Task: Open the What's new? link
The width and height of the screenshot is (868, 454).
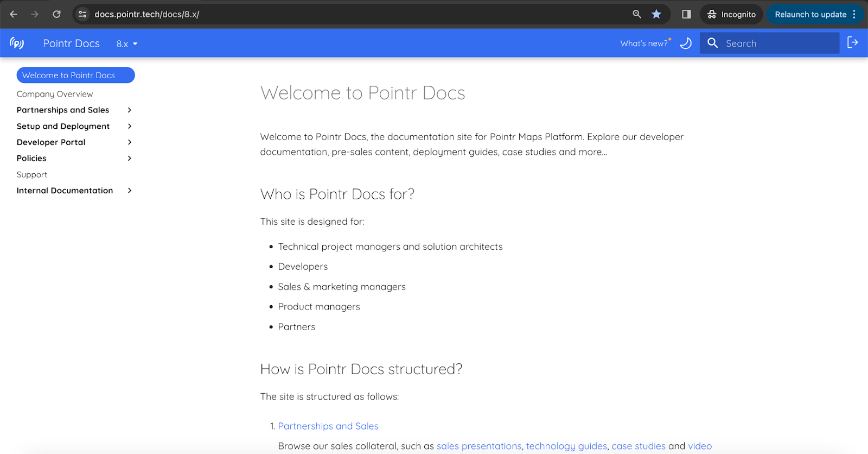Action: click(644, 43)
